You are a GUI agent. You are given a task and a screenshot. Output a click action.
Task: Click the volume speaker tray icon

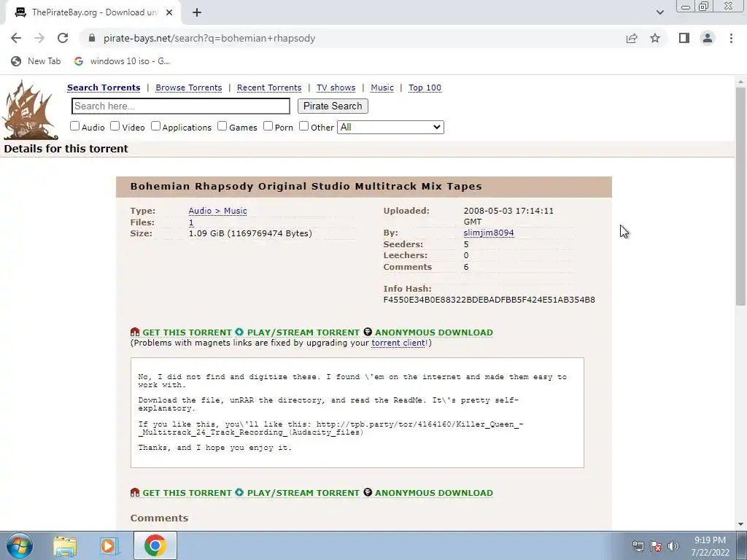673,545
